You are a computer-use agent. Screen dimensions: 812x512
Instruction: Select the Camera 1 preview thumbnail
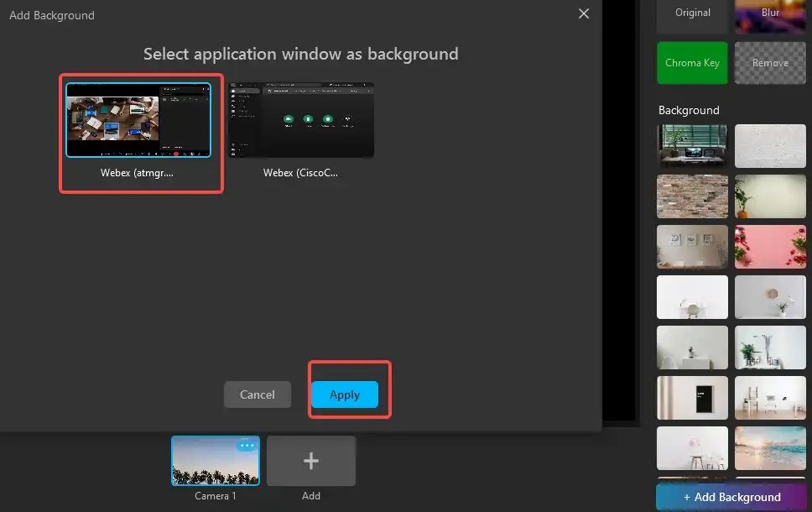click(x=216, y=460)
